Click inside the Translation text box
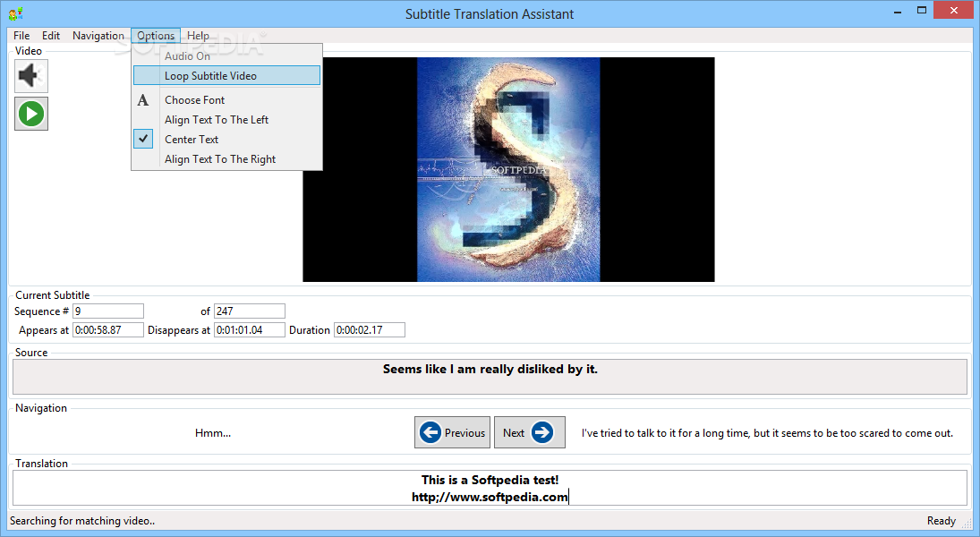 (490, 489)
